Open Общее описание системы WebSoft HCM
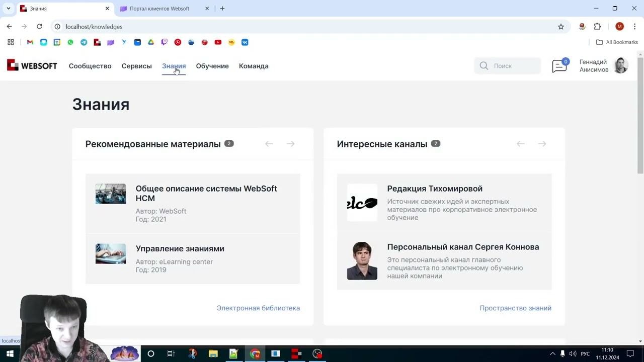 click(x=206, y=194)
